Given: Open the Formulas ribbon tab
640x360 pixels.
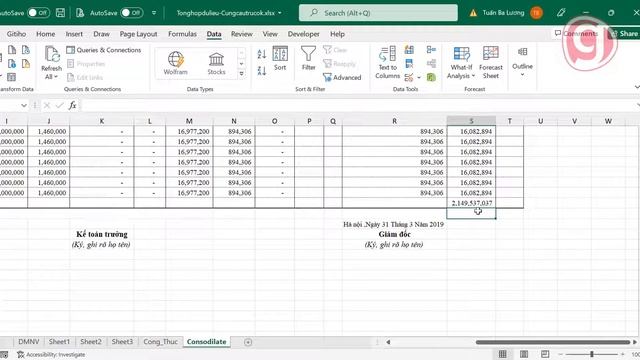Looking at the screenshot, I should (182, 34).
